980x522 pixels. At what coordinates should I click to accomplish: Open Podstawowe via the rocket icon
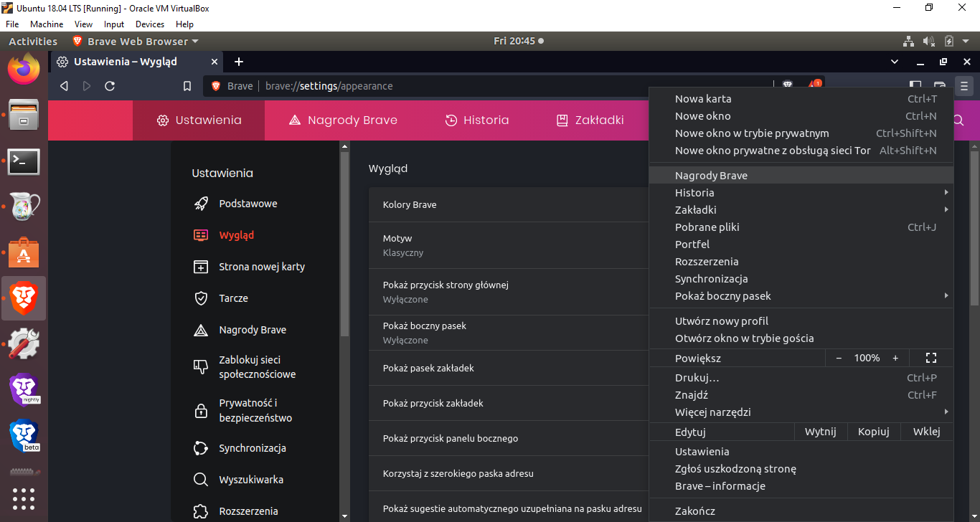pos(201,204)
